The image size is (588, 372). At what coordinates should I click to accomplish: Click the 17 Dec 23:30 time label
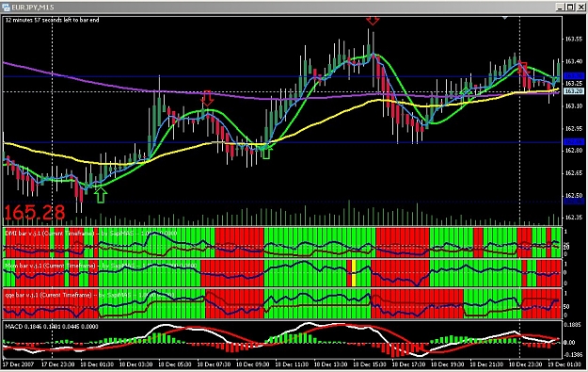57,364
